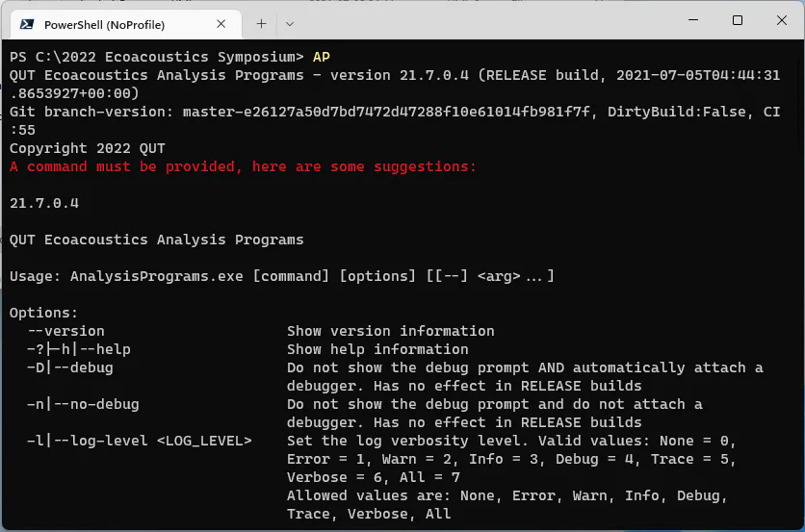Click the --log-level <LOG_LEVEL> option

pos(139,441)
